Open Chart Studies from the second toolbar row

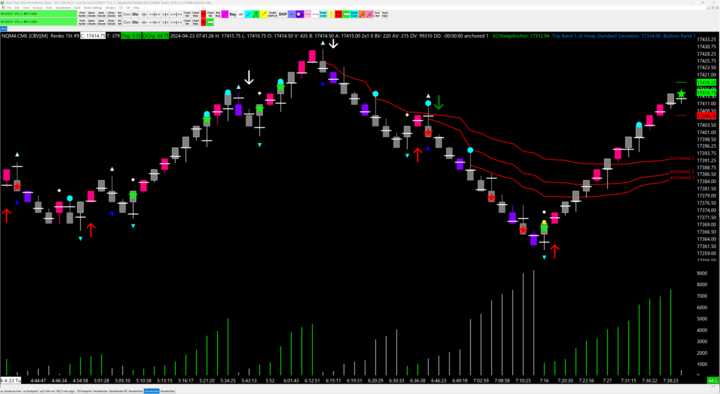[x=195, y=22]
